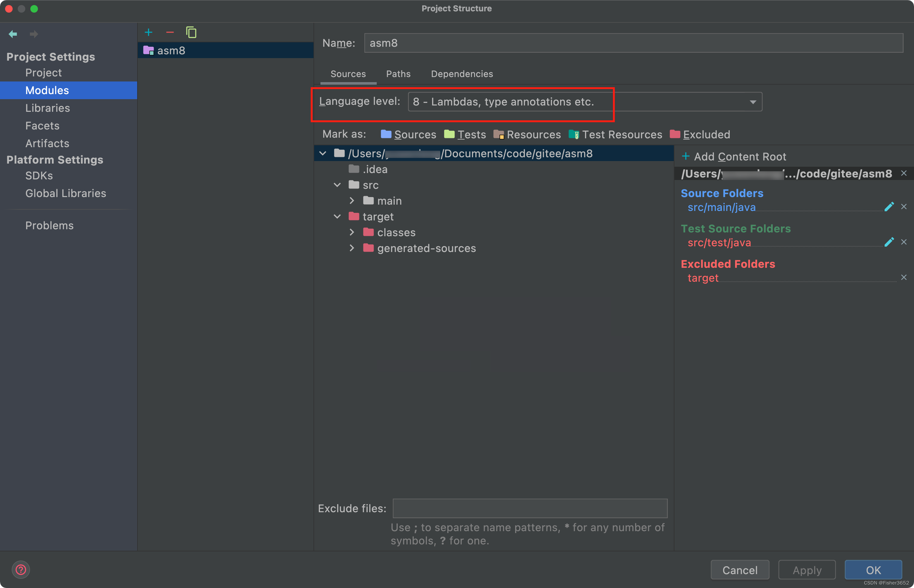
Task: Open help with the question mark icon
Action: click(x=21, y=570)
